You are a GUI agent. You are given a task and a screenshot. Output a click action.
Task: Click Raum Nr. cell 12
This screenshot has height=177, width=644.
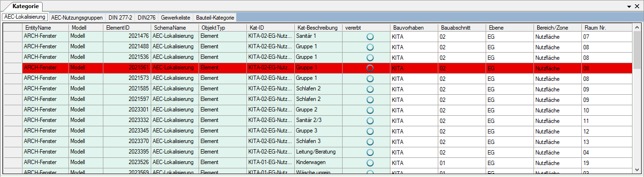(x=607, y=131)
